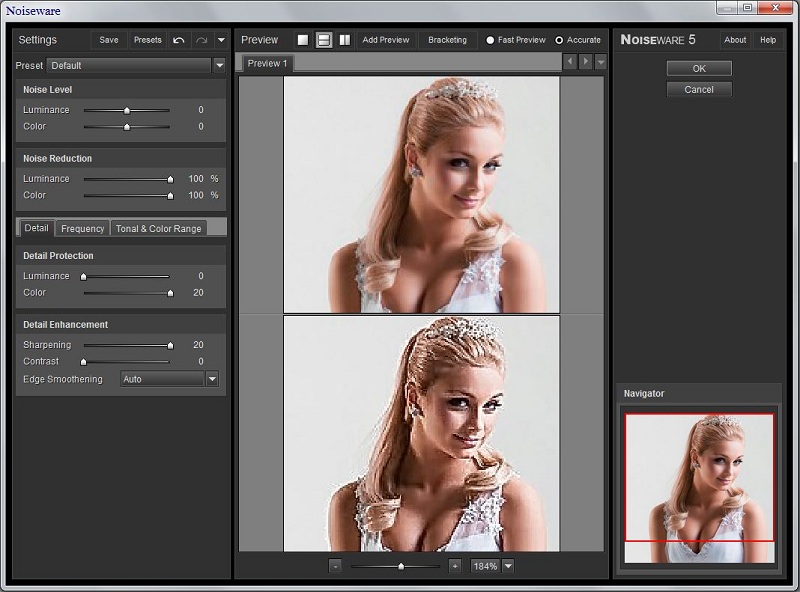Open the Preset dropdown
800x592 pixels.
click(x=219, y=65)
